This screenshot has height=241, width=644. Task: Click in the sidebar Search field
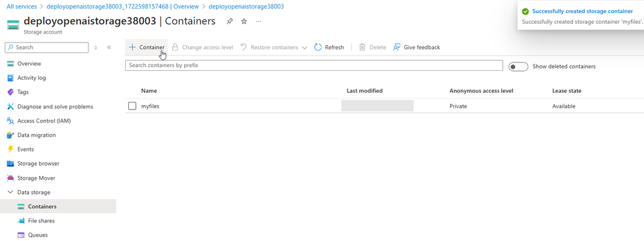click(x=46, y=47)
